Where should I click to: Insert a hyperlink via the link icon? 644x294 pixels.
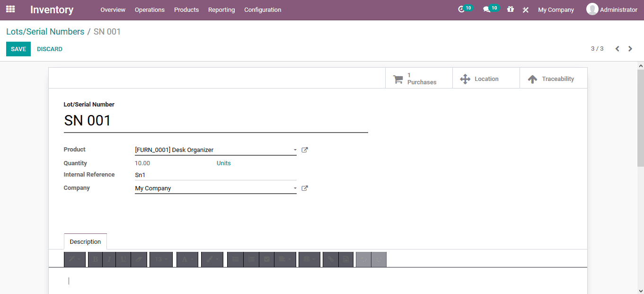(x=330, y=259)
